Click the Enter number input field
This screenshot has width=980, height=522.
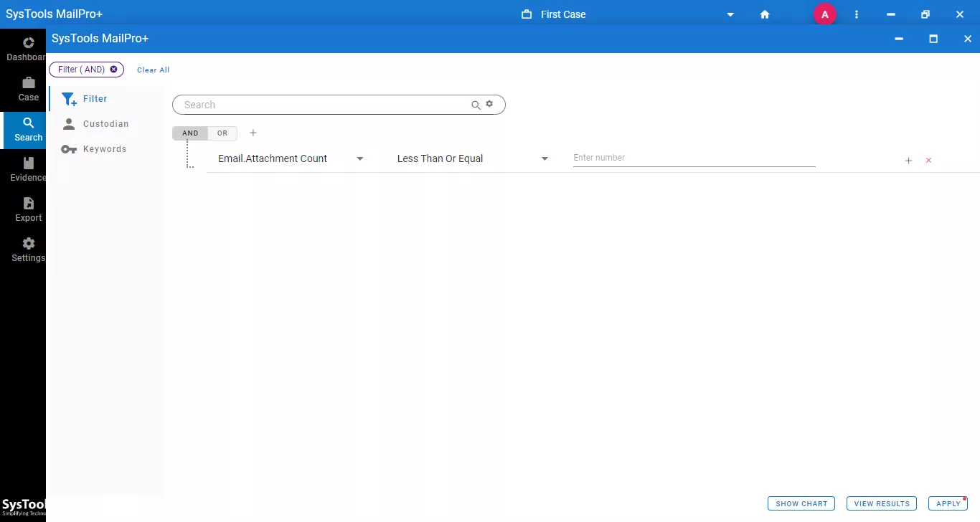(694, 158)
